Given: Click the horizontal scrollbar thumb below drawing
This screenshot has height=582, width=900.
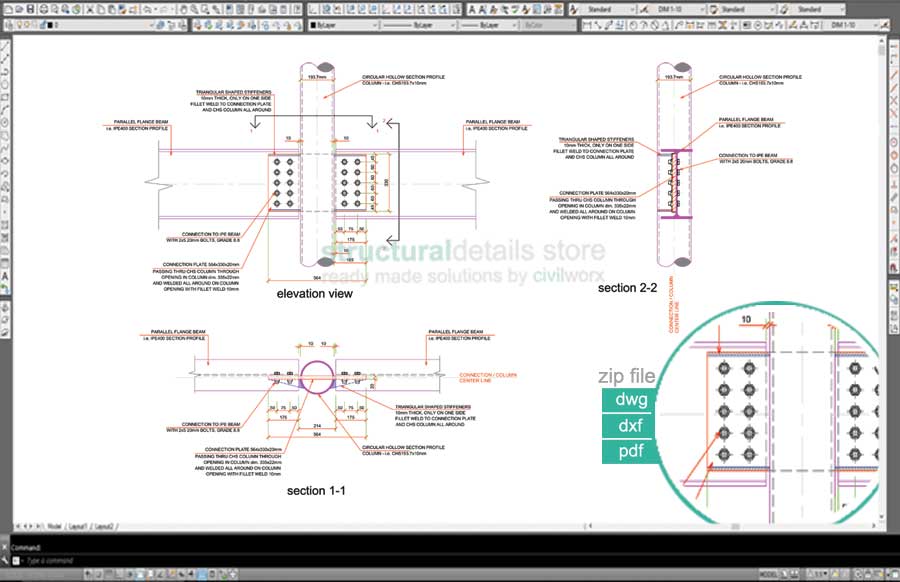Looking at the screenshot, I should [x=735, y=526].
